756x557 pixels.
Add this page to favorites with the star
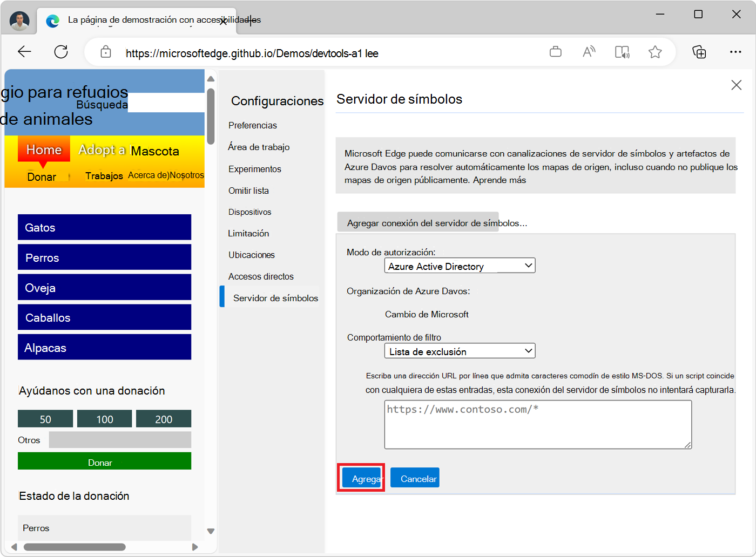click(x=655, y=52)
